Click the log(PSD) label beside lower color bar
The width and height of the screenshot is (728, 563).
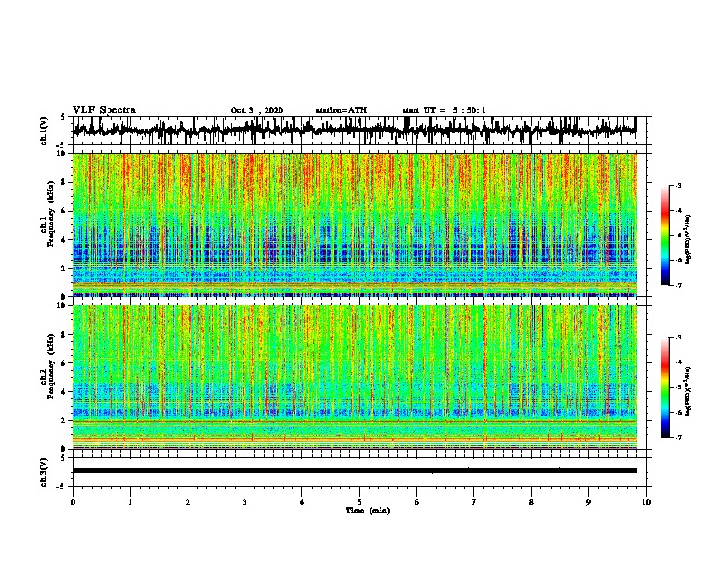688,391
